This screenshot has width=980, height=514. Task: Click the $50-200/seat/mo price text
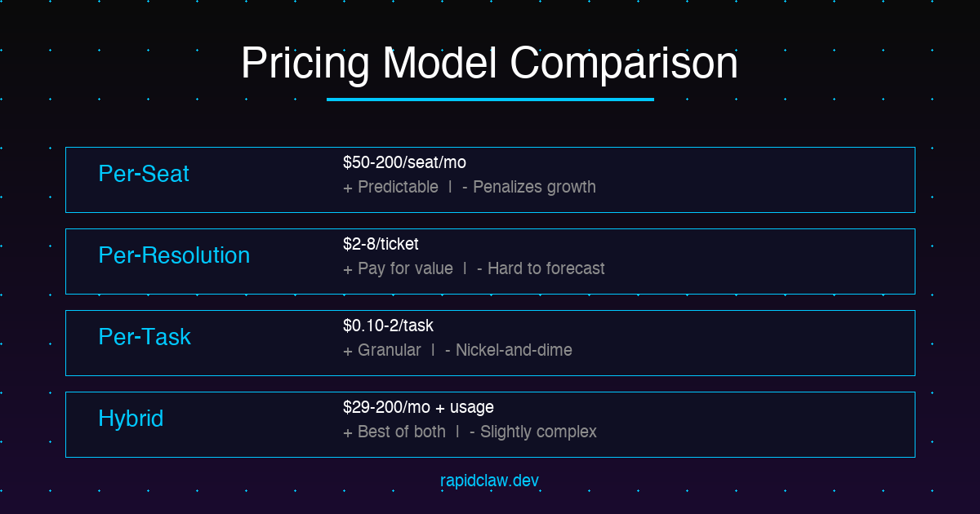404,162
